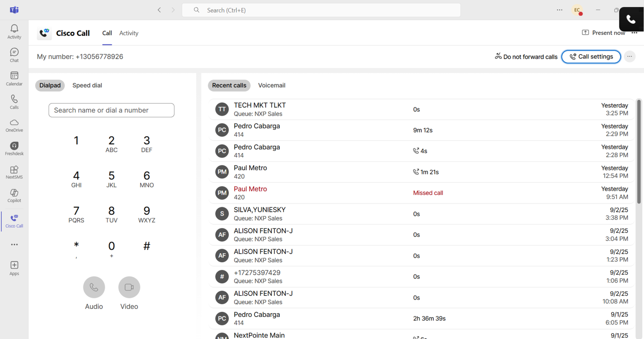Viewport: 644px width, 339px height.
Task: Click the Audio call button
Action: [x=94, y=287]
